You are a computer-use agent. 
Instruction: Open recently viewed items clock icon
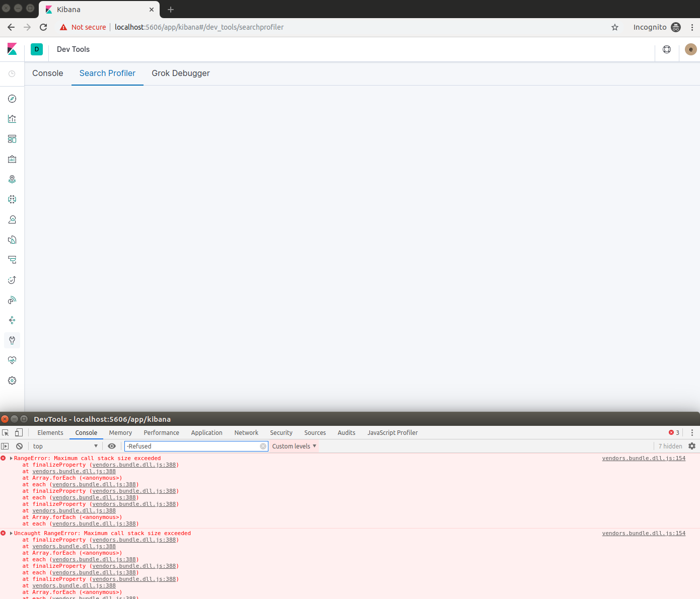pyautogui.click(x=12, y=74)
